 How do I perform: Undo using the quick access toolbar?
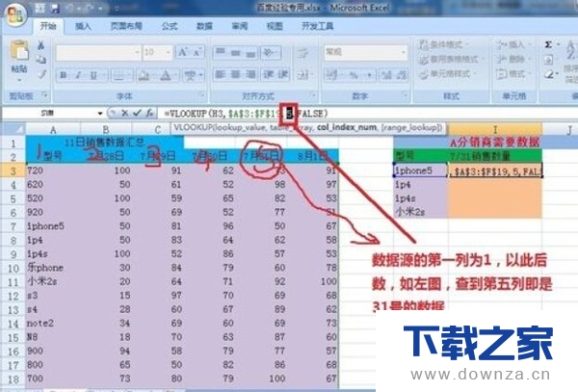click(x=71, y=8)
